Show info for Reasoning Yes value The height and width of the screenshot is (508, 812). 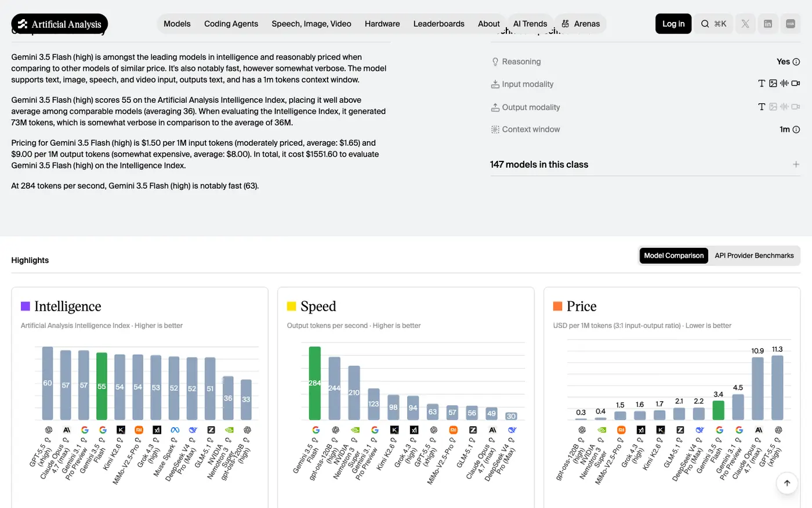click(796, 62)
